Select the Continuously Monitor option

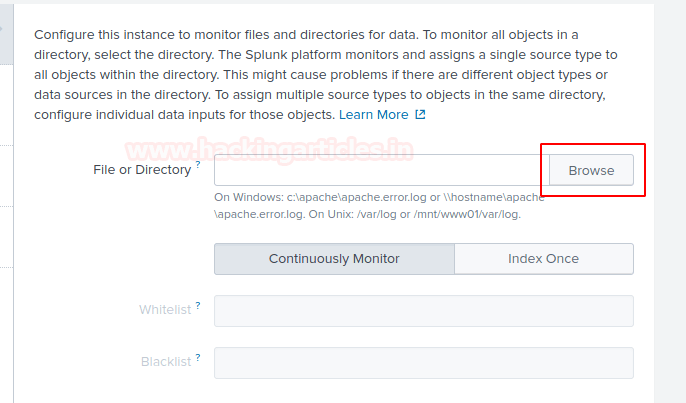[334, 259]
